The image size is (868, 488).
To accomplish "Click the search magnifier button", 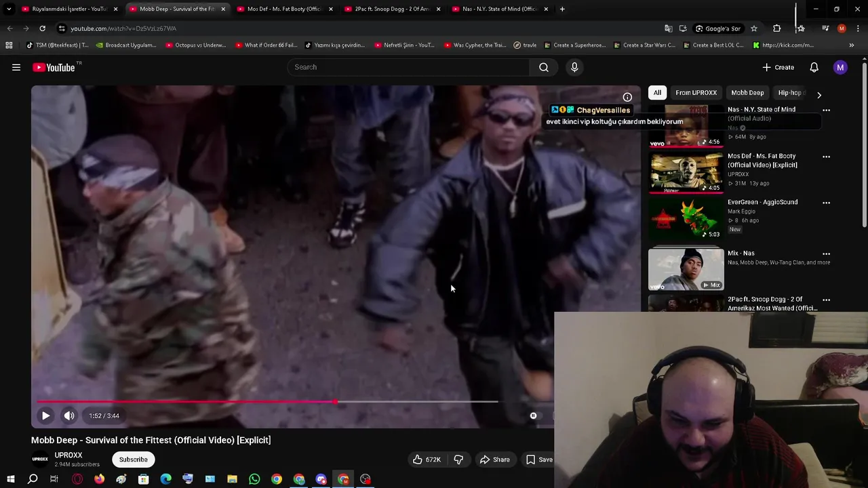I will tap(544, 67).
